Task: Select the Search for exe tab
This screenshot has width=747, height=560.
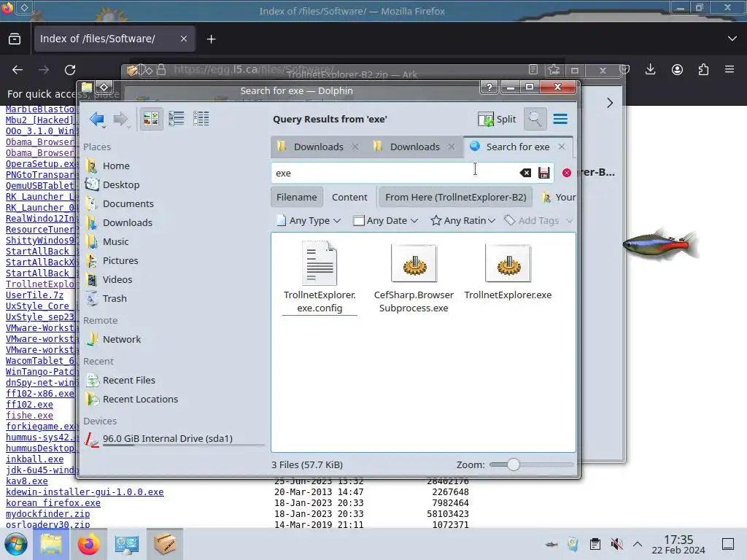Action: point(517,147)
